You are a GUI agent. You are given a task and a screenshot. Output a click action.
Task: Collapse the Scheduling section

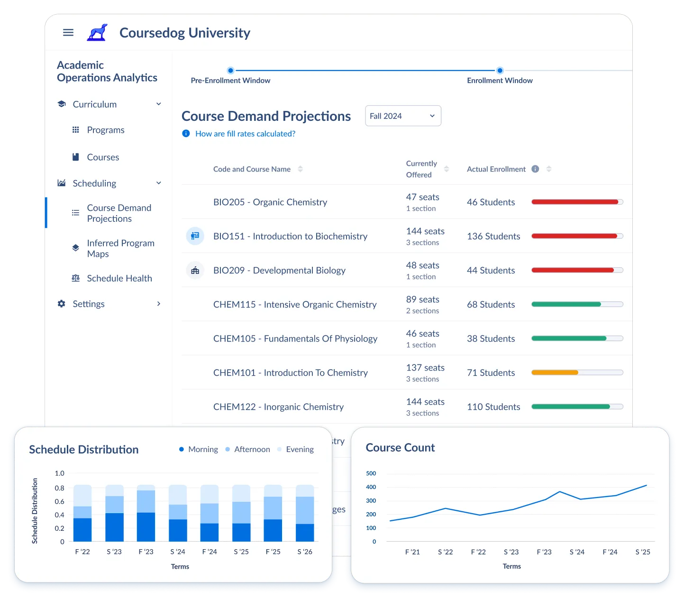click(159, 183)
